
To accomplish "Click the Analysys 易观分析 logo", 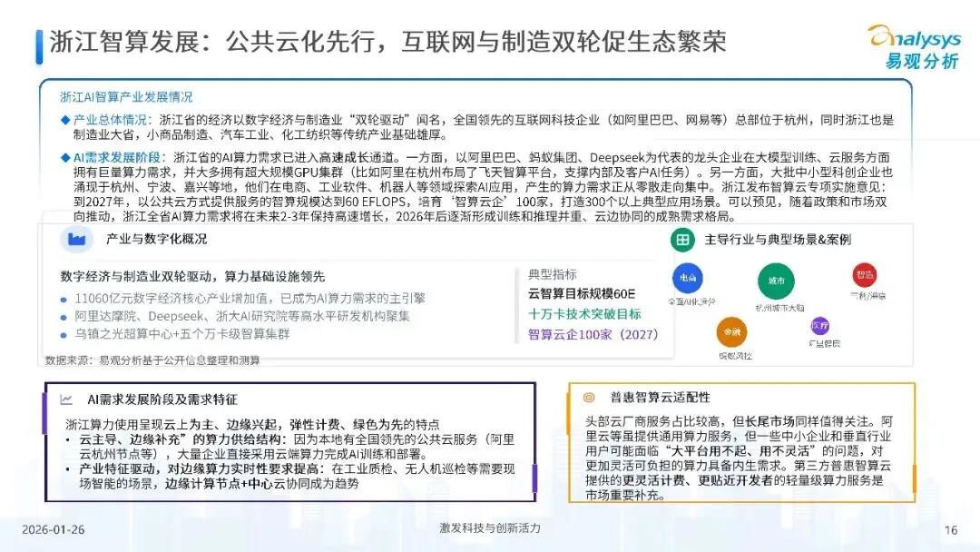I will click(x=916, y=47).
